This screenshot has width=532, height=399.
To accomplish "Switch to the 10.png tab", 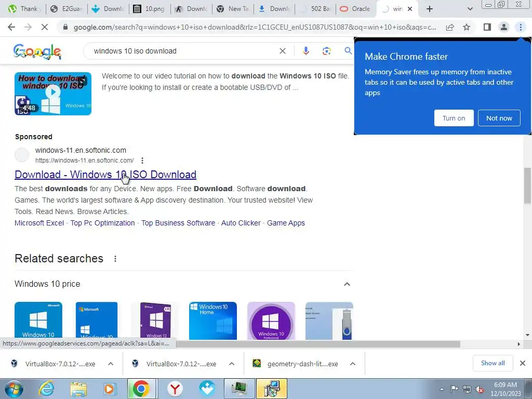I will (x=149, y=9).
